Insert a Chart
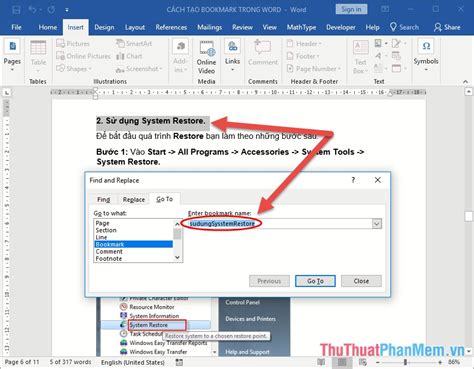The height and width of the screenshot is (369, 474). click(129, 56)
